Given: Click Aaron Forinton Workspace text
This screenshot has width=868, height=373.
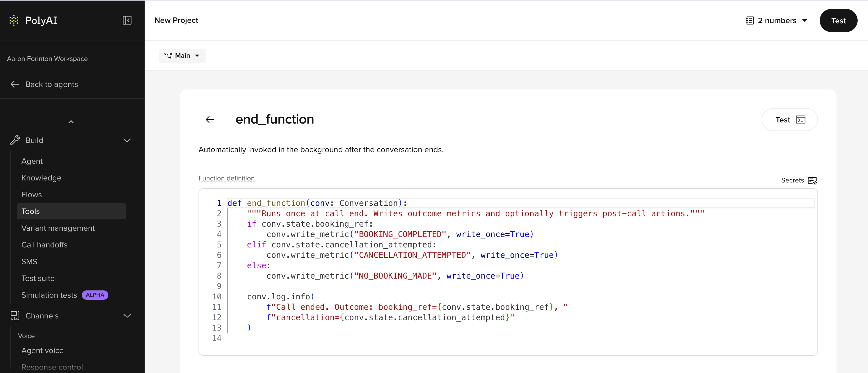Looking at the screenshot, I should pos(47,59).
